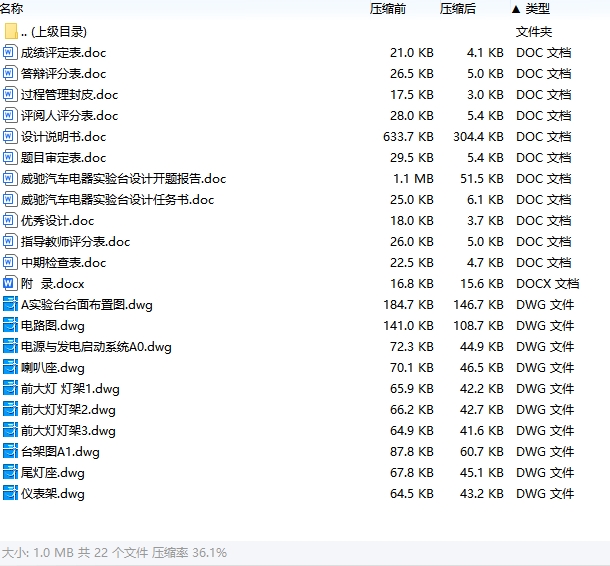610x566 pixels.
Task: Click the DWG icon of 尾灯座.dwg
Action: 10,473
